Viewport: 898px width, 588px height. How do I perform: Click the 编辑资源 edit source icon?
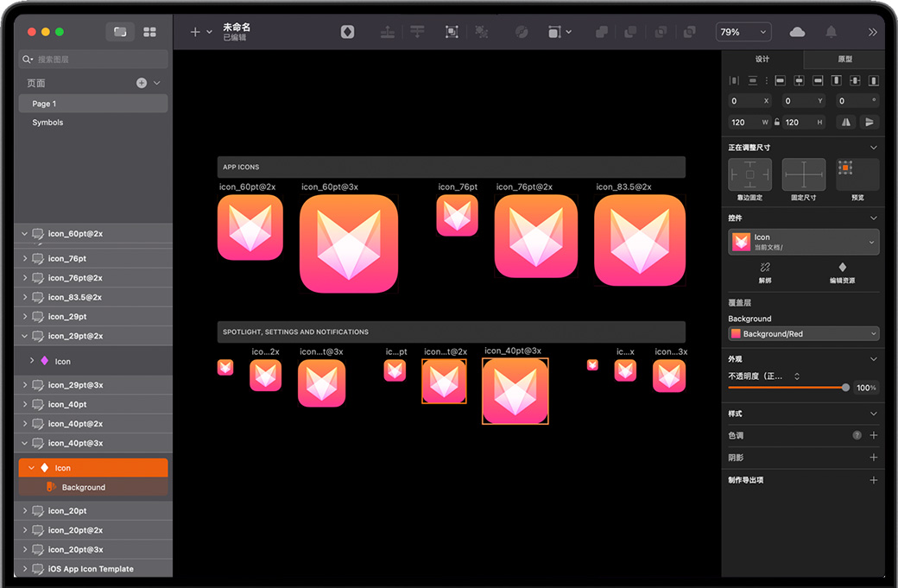click(842, 268)
